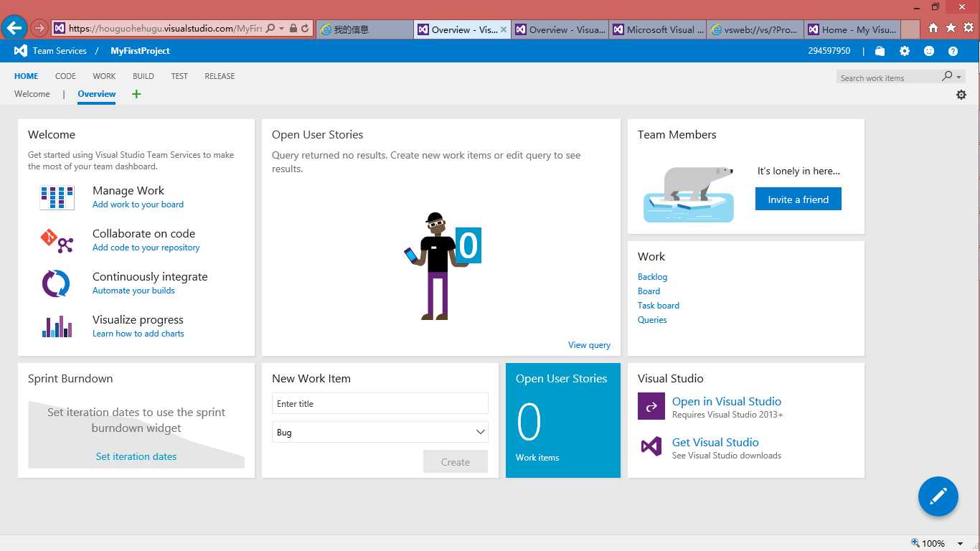
Task: Open the 294597950 account menu
Action: [x=829, y=51]
